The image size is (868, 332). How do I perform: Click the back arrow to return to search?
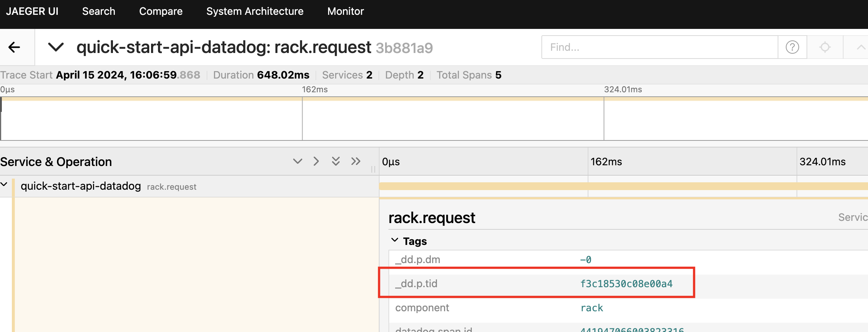click(14, 47)
